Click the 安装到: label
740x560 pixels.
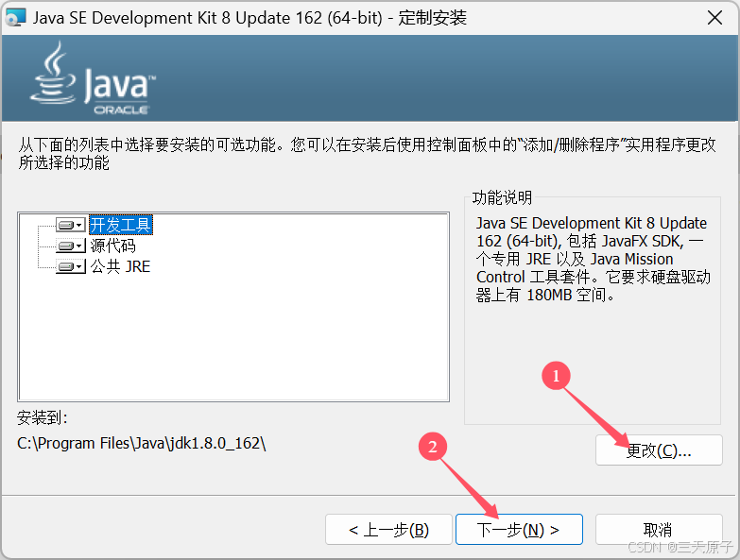(43, 417)
